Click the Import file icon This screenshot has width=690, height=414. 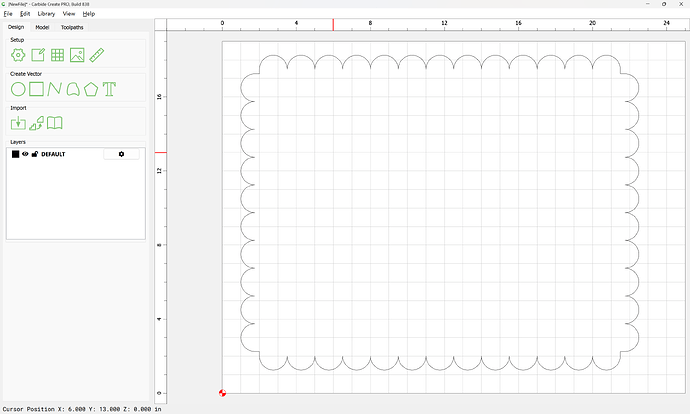pos(18,123)
